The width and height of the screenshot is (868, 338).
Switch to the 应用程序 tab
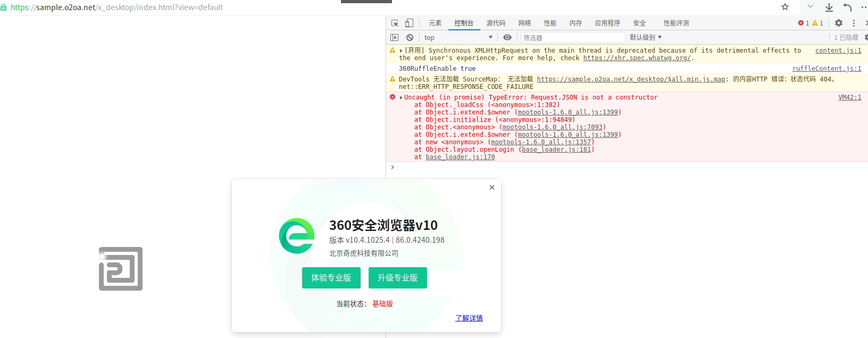tap(607, 23)
